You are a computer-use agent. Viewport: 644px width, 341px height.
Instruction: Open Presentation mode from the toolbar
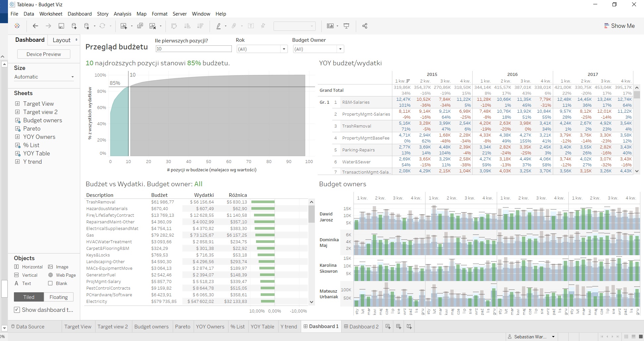[x=346, y=26]
